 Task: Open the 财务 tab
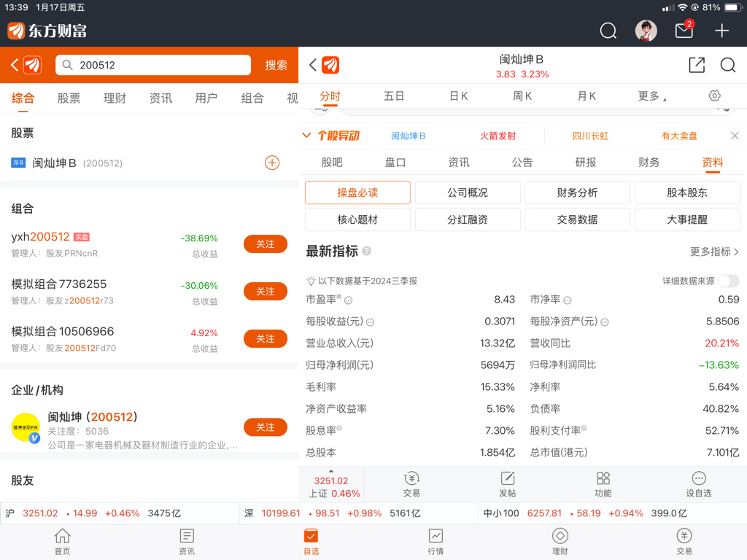click(649, 163)
